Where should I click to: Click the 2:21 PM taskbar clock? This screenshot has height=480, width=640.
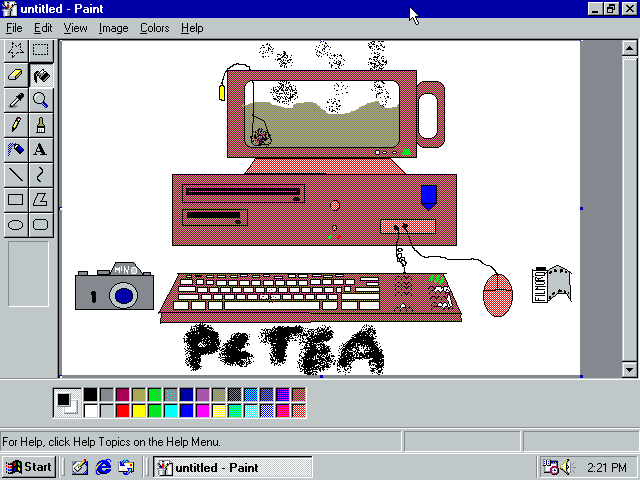607,467
